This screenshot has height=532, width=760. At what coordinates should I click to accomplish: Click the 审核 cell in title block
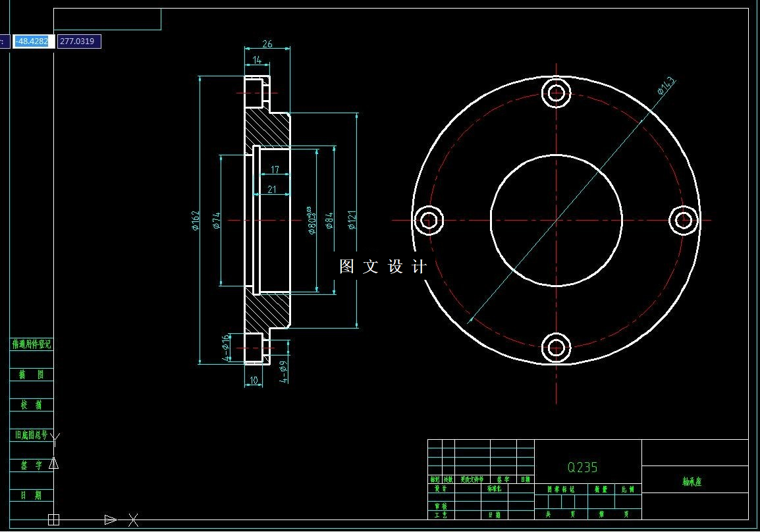(x=440, y=506)
